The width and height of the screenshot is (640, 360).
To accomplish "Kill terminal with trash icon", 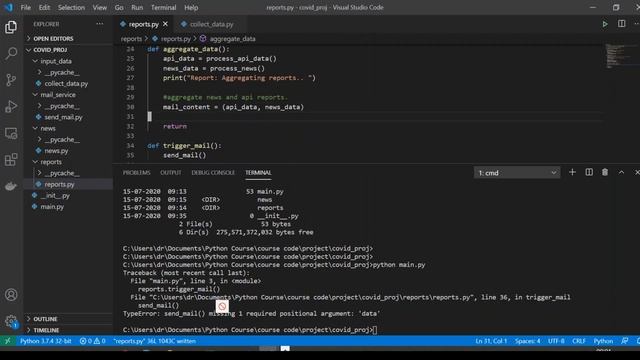I will [x=605, y=172].
